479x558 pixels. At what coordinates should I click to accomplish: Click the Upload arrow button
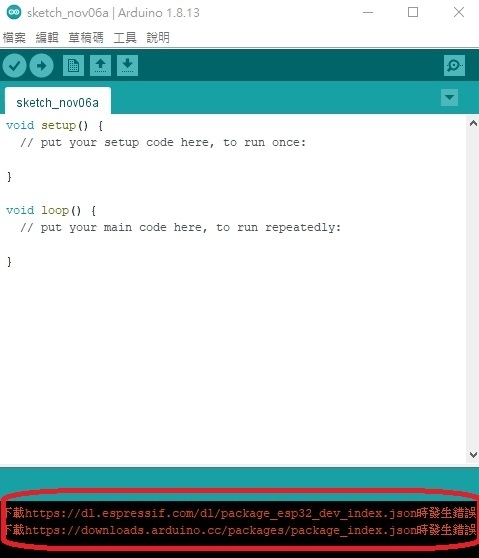(x=42, y=65)
